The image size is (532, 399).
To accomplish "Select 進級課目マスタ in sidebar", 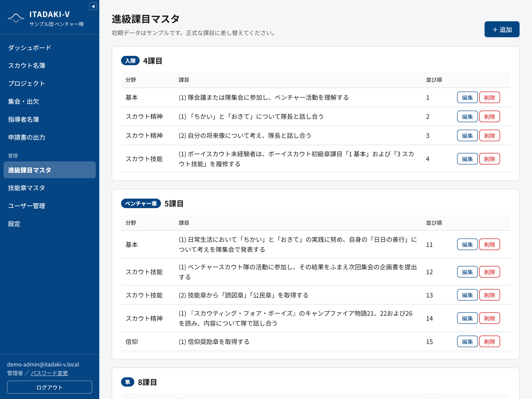I will point(50,170).
